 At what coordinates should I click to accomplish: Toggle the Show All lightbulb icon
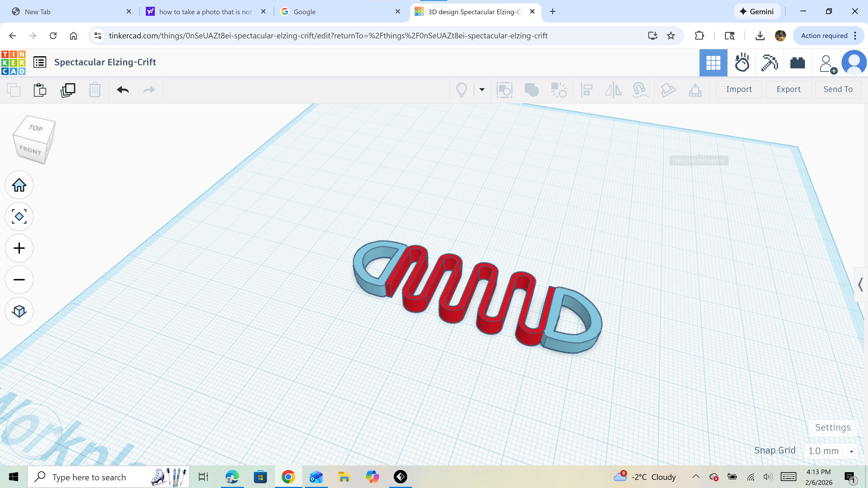click(461, 90)
